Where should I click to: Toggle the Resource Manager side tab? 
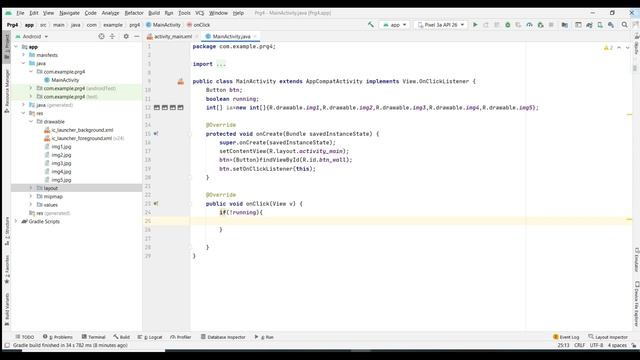[7, 91]
